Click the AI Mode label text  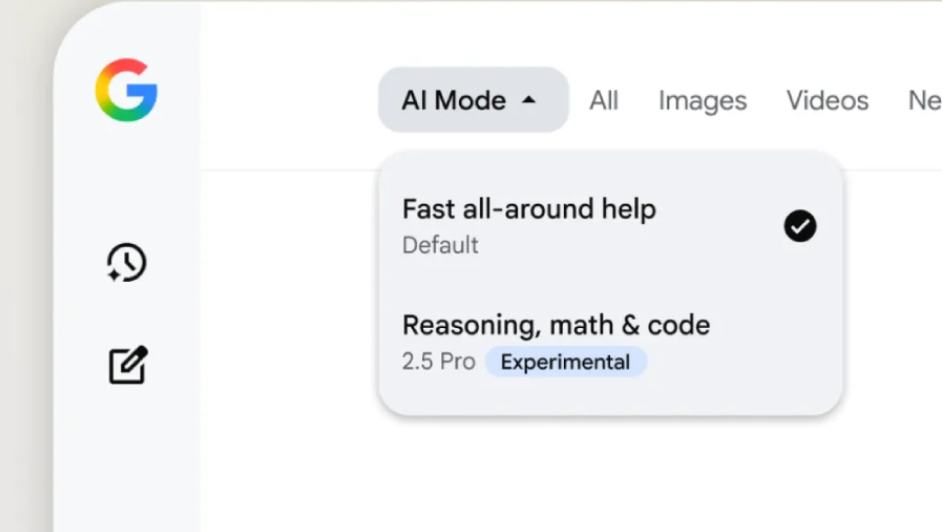point(453,100)
